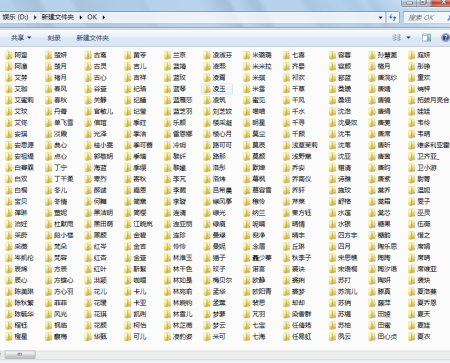Select the 米米拉 folder icon
The width and height of the screenshot is (450, 363).
coord(247,66)
